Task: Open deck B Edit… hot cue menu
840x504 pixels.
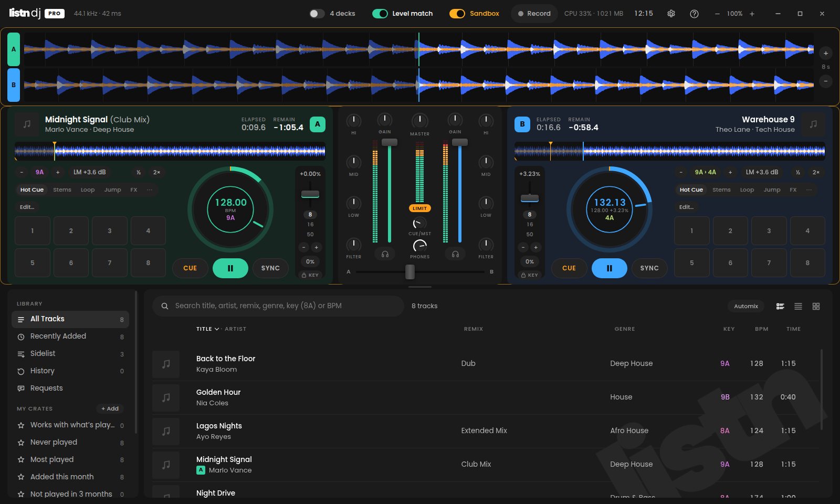Action: (687, 207)
